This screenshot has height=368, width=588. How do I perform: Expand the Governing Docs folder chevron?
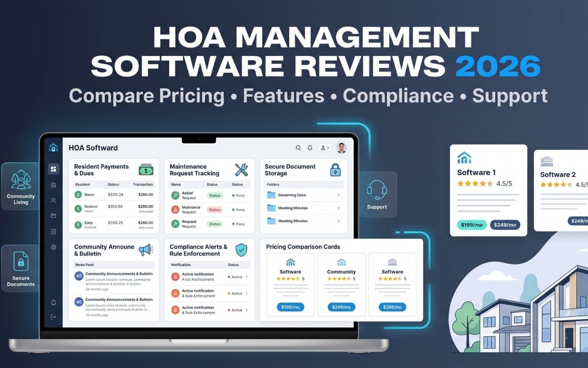[x=338, y=195]
